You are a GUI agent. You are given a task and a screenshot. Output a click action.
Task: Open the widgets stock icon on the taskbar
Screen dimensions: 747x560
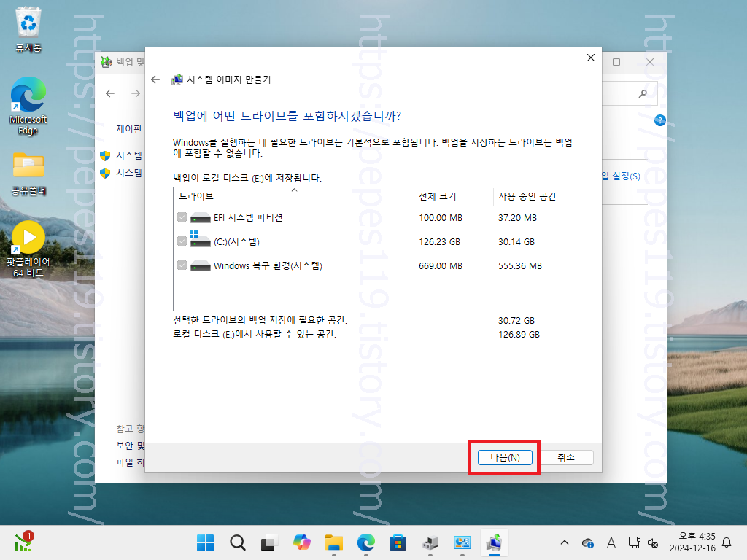tap(23, 542)
